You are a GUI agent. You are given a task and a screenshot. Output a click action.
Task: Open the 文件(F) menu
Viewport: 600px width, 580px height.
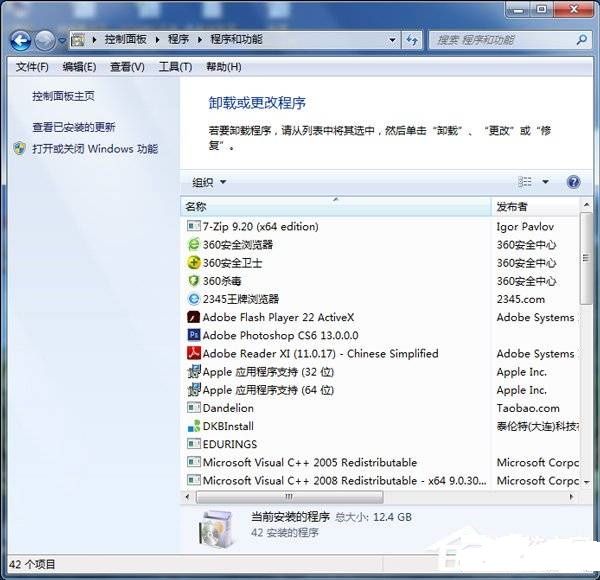32,67
